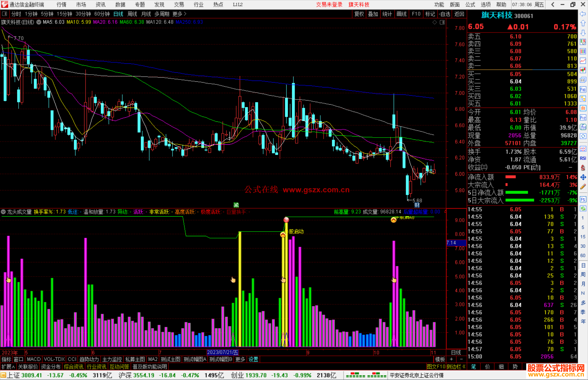Image resolution: width=588 pixels, height=380 pixels.
Task: Toggle the left panel layout button
Action: [x=4, y=14]
